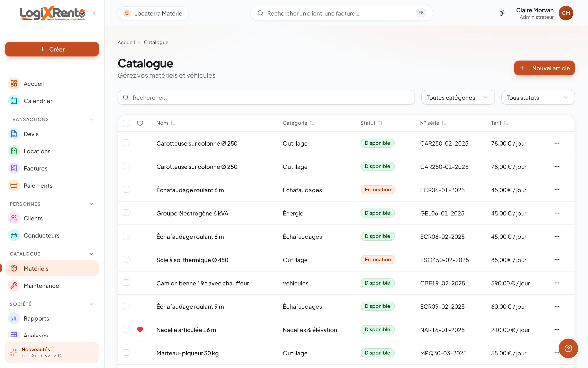Collapse the TRANSACTIONS sidebar section
Image resolution: width=588 pixels, height=368 pixels.
(x=92, y=120)
